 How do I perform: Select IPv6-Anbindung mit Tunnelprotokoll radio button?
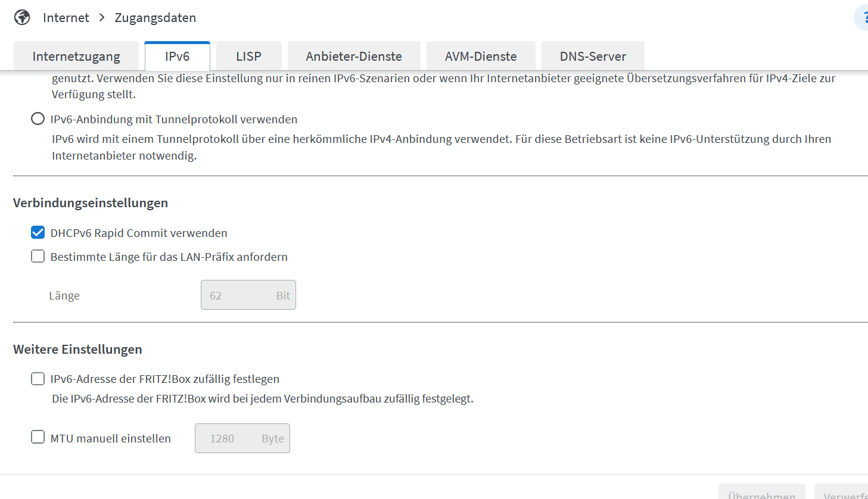[38, 119]
